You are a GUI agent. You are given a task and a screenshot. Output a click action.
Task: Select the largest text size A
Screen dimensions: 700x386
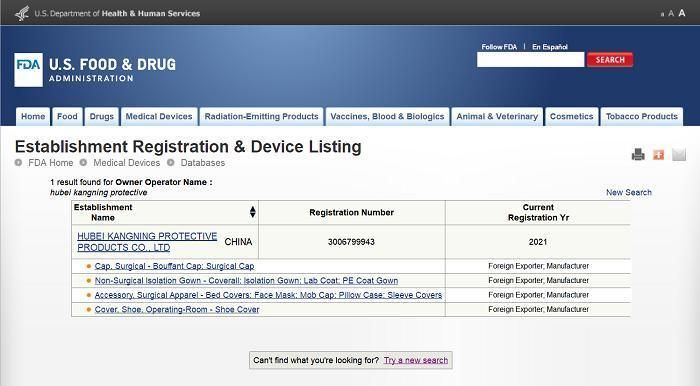pos(682,13)
